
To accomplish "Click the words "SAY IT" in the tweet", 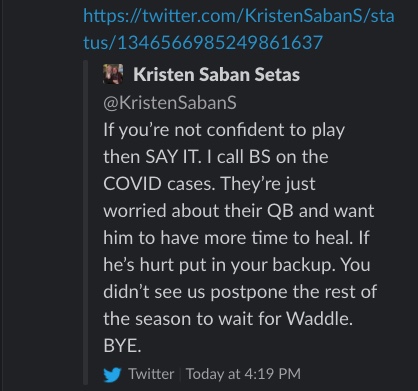I will (174, 157).
